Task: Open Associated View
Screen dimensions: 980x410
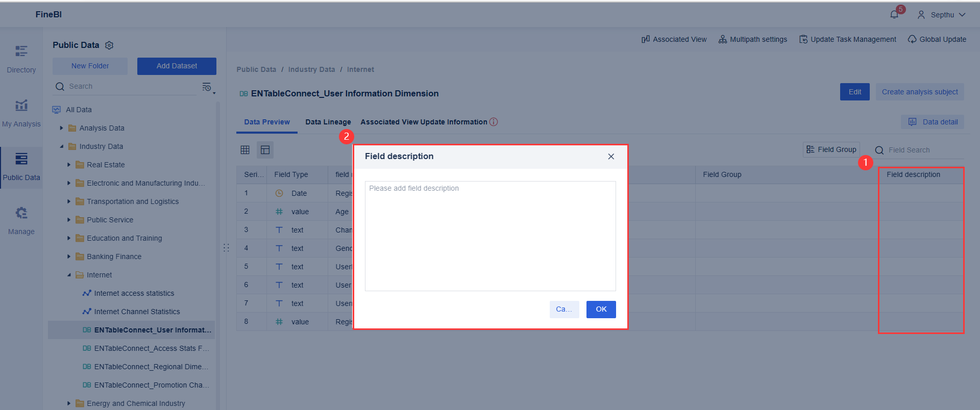Action: click(x=674, y=39)
